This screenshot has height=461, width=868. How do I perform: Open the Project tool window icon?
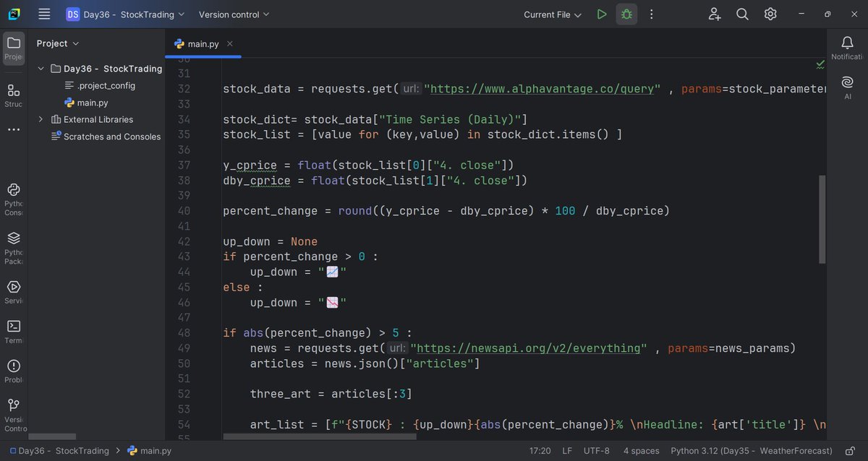pyautogui.click(x=14, y=48)
